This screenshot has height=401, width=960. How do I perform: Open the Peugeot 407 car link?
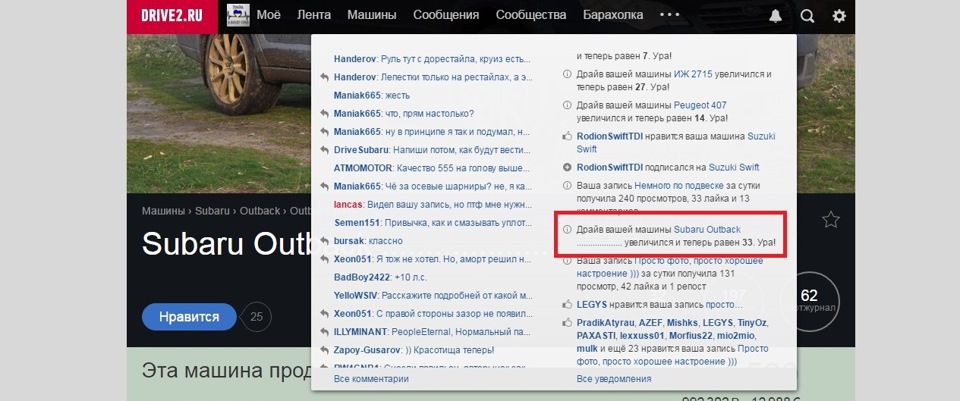[x=700, y=105]
